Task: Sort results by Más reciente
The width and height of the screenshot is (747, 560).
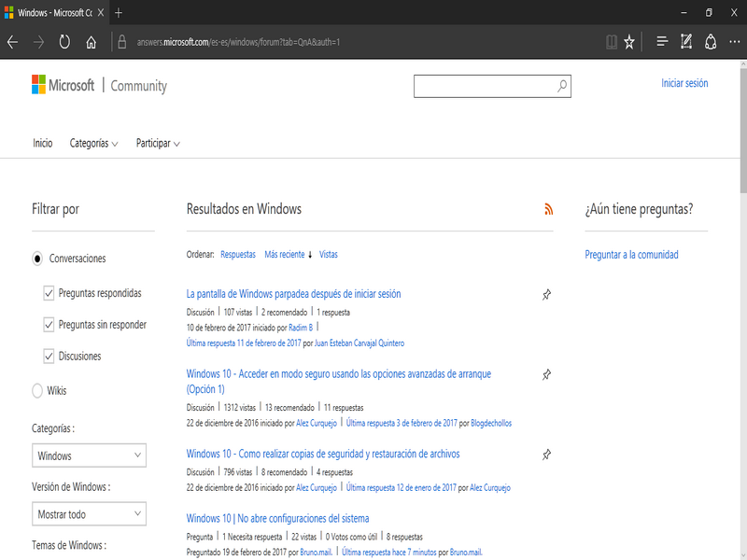Action: point(285,254)
